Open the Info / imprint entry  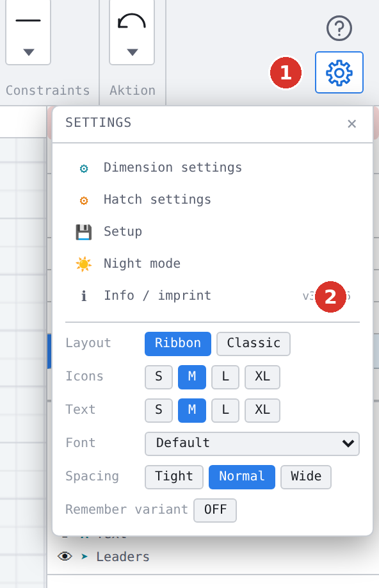(x=157, y=296)
